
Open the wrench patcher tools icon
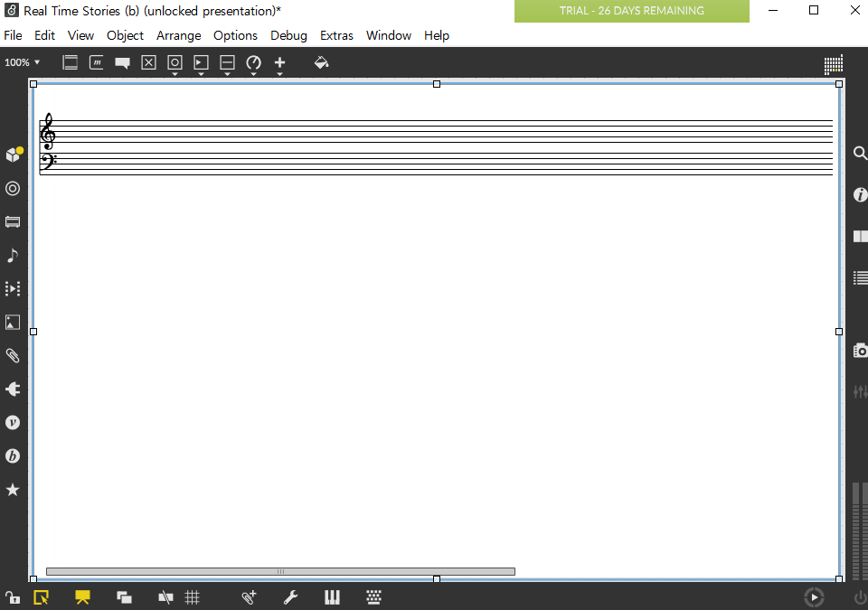click(290, 597)
